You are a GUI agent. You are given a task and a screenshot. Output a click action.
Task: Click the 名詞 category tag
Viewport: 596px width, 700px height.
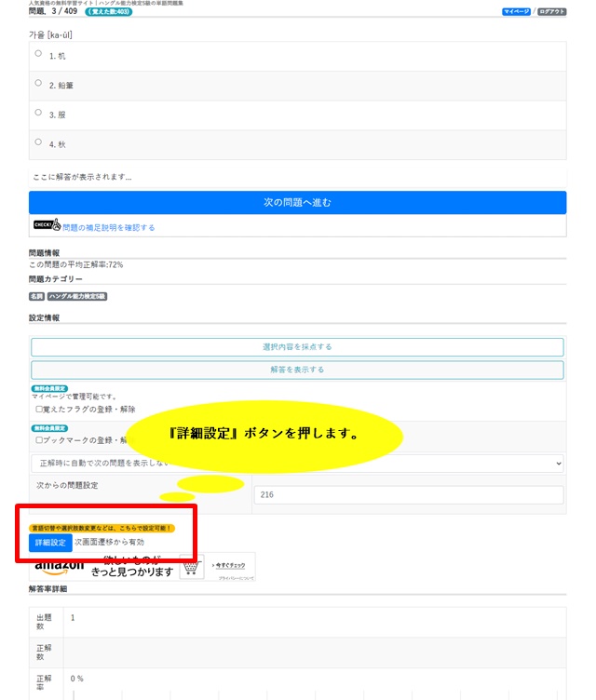point(36,296)
